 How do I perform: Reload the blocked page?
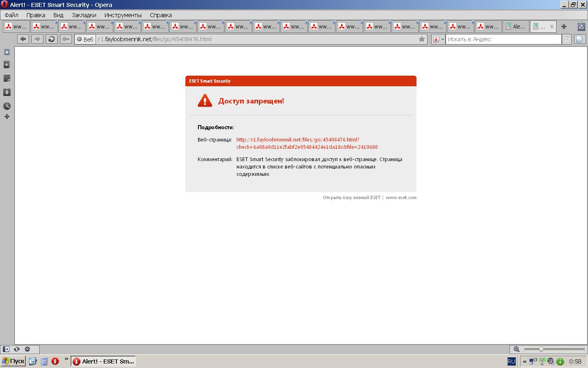coord(51,39)
